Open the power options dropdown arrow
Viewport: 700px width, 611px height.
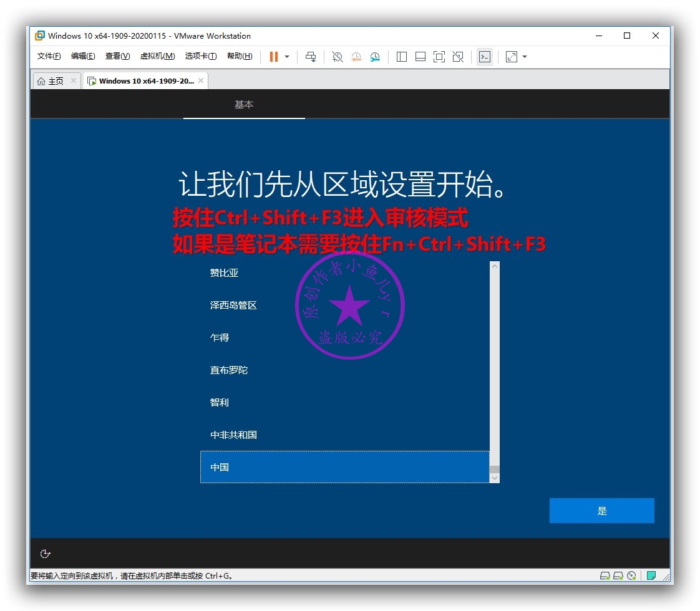287,57
